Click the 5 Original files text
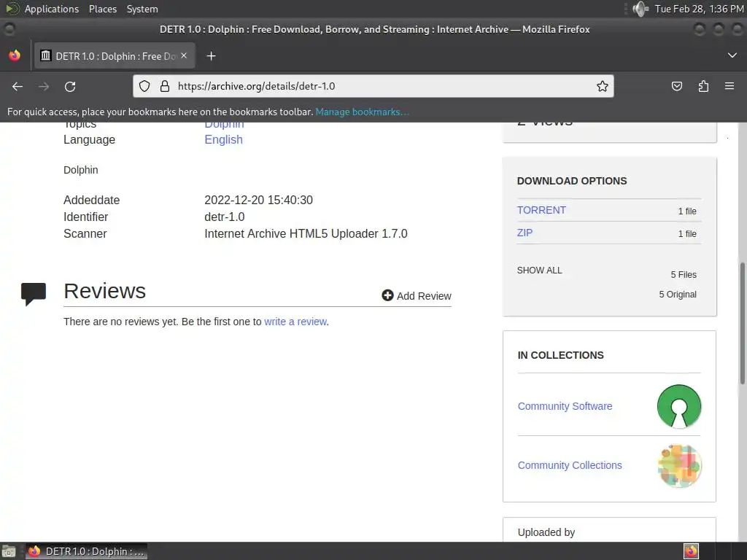 [678, 295]
